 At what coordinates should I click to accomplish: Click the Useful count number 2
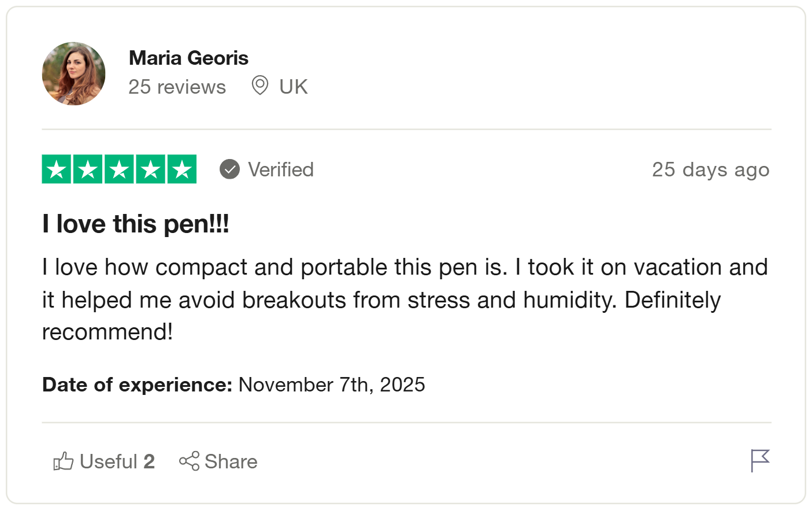click(x=149, y=461)
